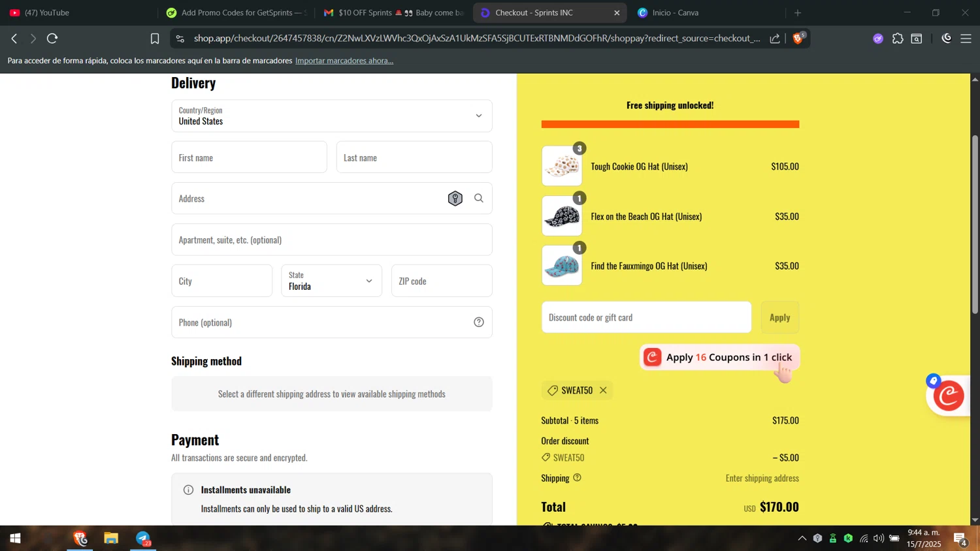Open the Brave Shields lion icon
This screenshot has height=551, width=980.
[798, 38]
